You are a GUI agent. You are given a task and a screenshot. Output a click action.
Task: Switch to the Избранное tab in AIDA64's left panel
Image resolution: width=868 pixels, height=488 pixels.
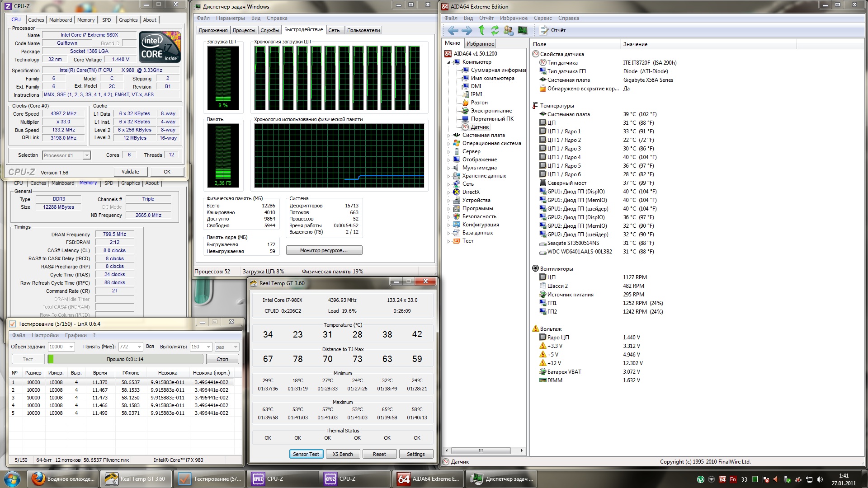tap(480, 44)
